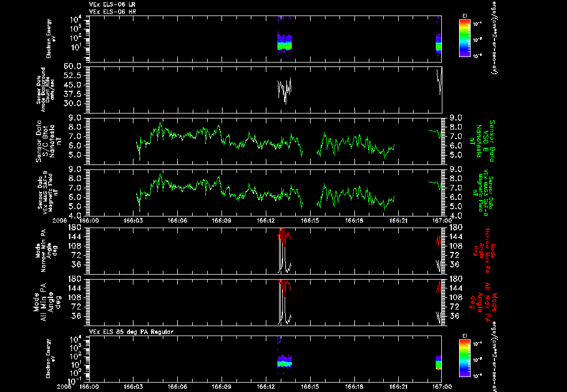Click the '166:15' label on the middle time axis
This screenshot has width=567, height=392.
pyautogui.click(x=310, y=220)
